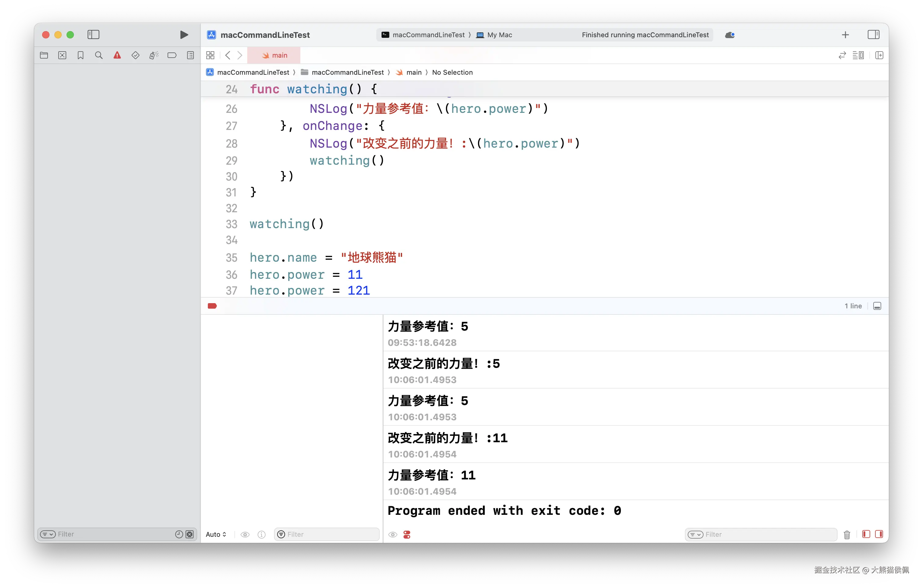Hide the variables view pane

[x=866, y=534]
